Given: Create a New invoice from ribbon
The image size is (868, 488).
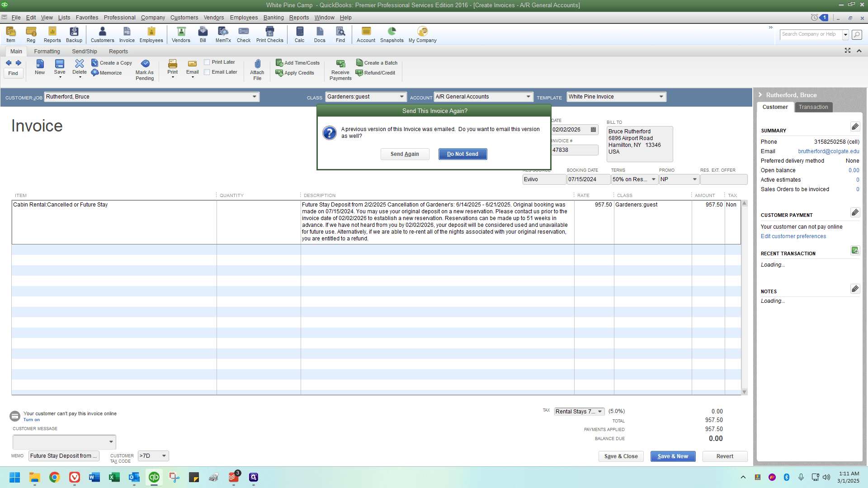Looking at the screenshot, I should coord(40,67).
